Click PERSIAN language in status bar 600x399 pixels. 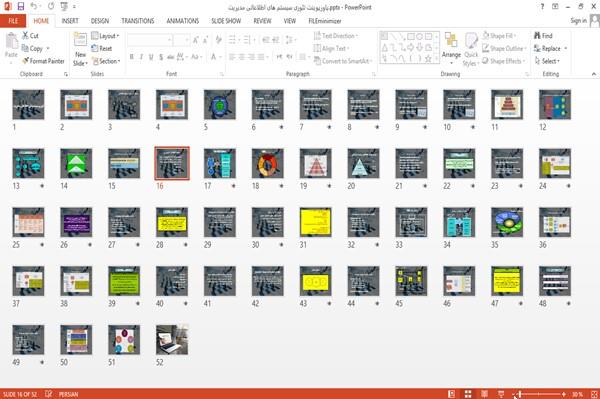[x=68, y=394]
